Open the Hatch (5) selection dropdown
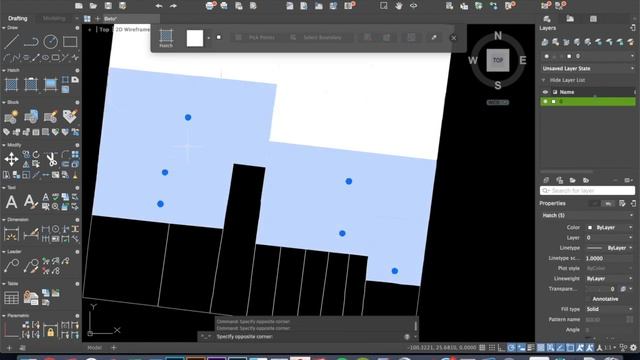The width and height of the screenshot is (640, 360). [587, 215]
